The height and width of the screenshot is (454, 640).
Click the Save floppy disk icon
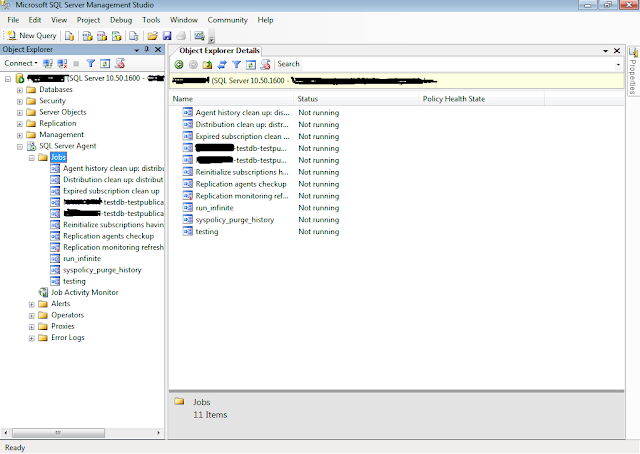pyautogui.click(x=167, y=36)
